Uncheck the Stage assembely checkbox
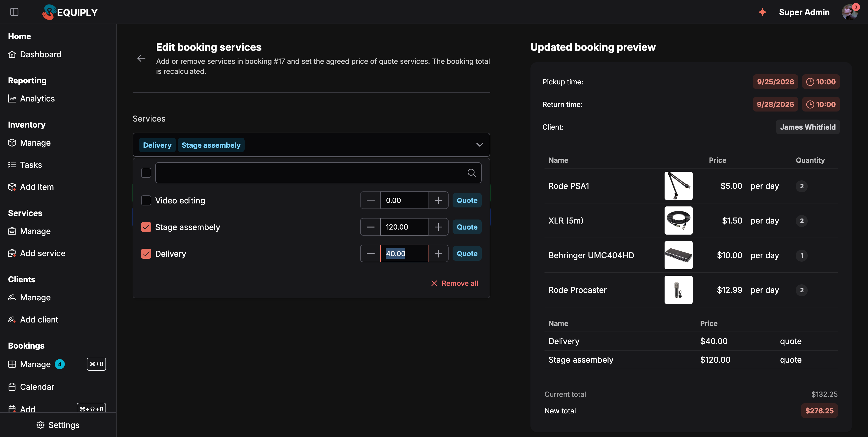This screenshot has height=437, width=868. pyautogui.click(x=146, y=227)
